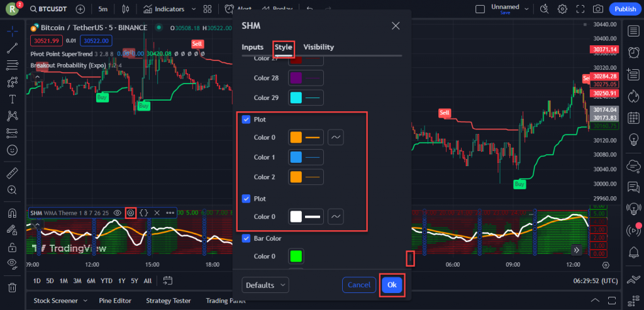Take a chart snapshot with camera icon
Viewport: 644px width, 310px height.
coord(598,9)
